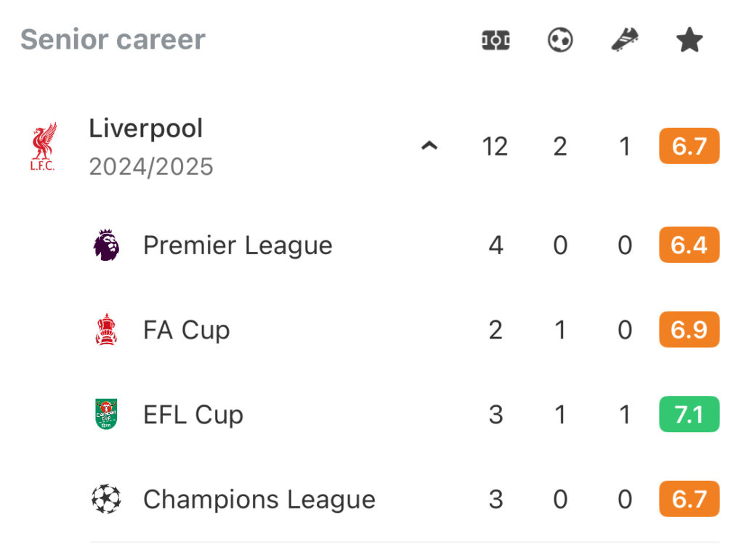Select the FA Cup competition row
The width and height of the screenshot is (744, 560).
pyautogui.click(x=405, y=330)
